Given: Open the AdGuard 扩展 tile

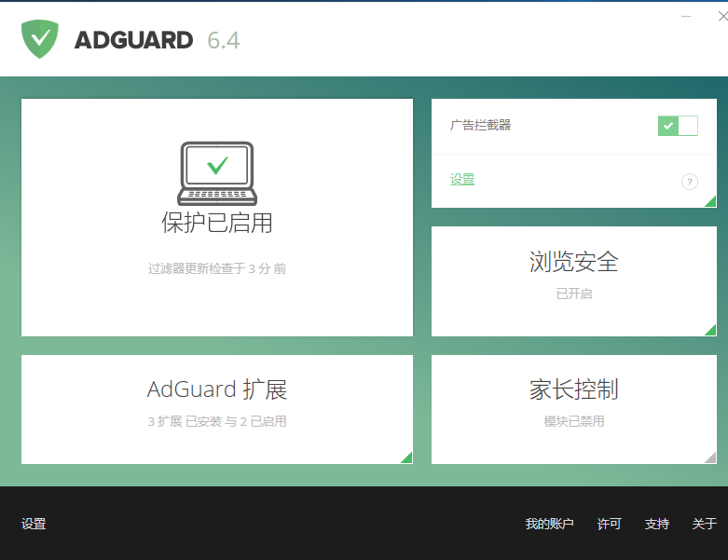Looking at the screenshot, I should coord(217,403).
